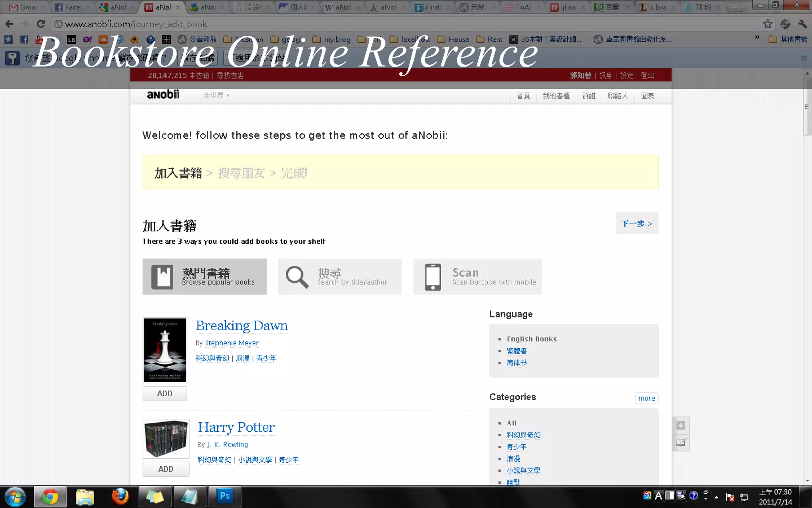Switch to the 豆瓣 browser tab
Image resolution: width=812 pixels, height=508 pixels.
pos(613,7)
